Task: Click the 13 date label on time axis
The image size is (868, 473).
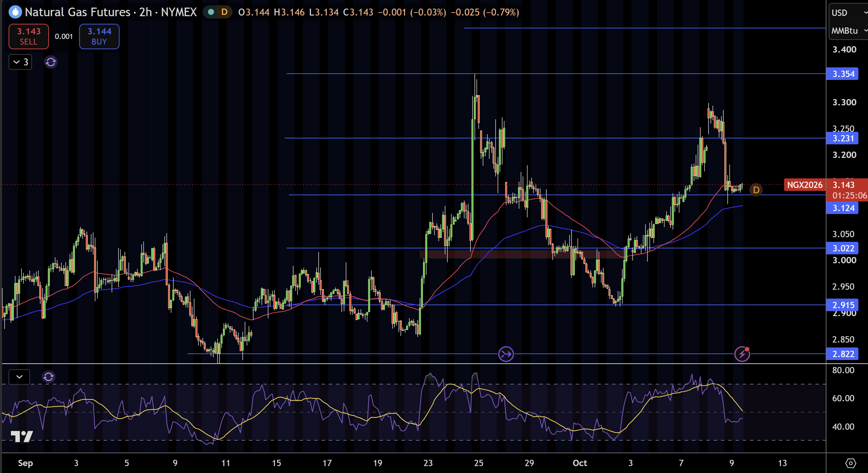Action: (x=782, y=463)
